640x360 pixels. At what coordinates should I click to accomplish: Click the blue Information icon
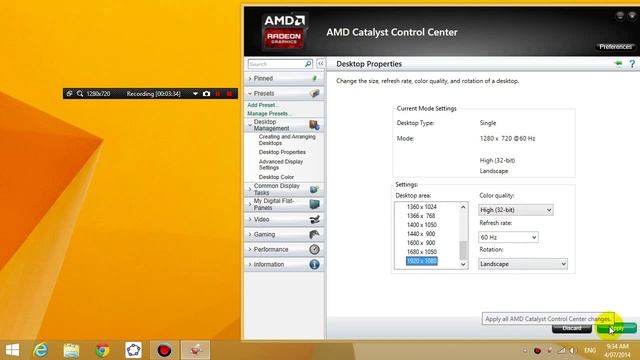click(314, 264)
